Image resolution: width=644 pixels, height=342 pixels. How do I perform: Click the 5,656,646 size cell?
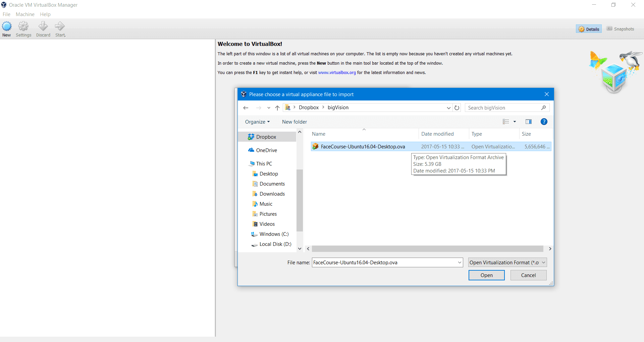coord(537,147)
